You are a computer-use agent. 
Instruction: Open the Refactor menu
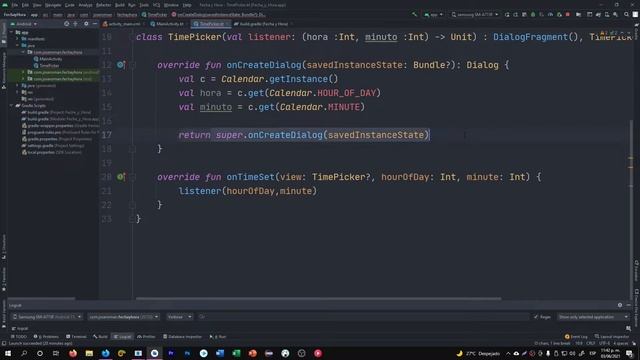103,5
